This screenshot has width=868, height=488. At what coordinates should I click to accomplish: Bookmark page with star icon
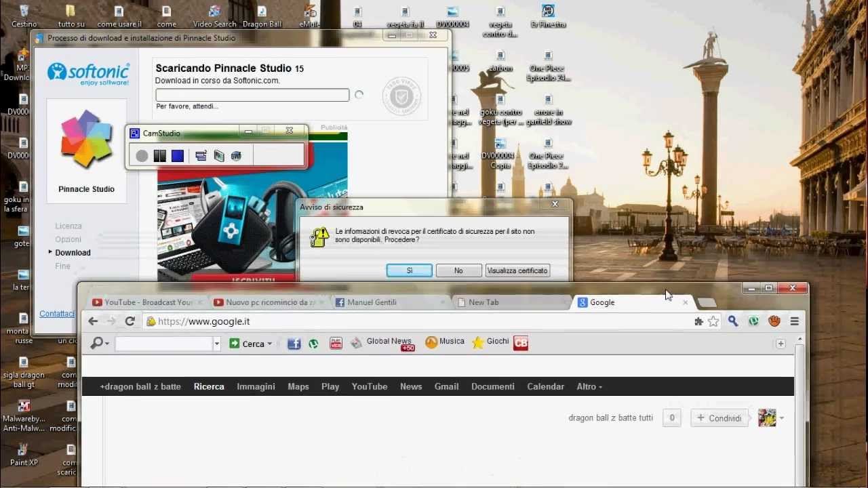pos(713,321)
